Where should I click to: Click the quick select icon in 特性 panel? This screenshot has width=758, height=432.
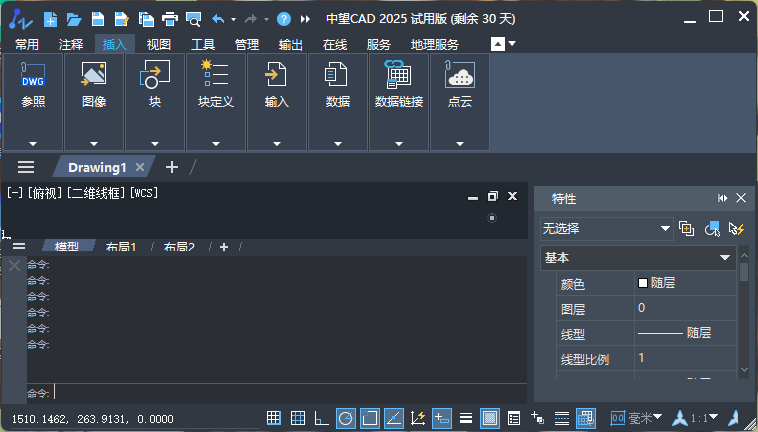687,229
